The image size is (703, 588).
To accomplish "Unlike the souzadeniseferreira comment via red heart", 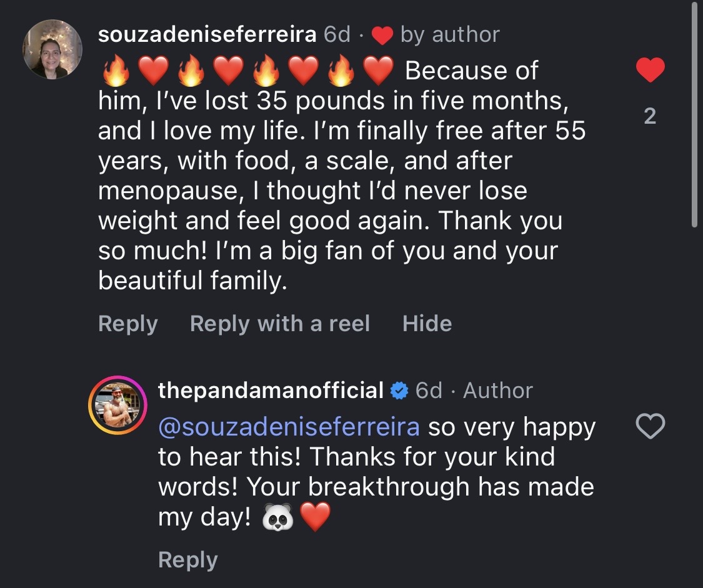I will [x=650, y=70].
